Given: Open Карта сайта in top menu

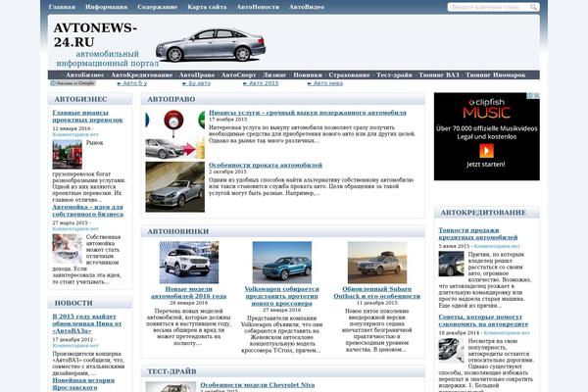Looking at the screenshot, I should (x=207, y=7).
